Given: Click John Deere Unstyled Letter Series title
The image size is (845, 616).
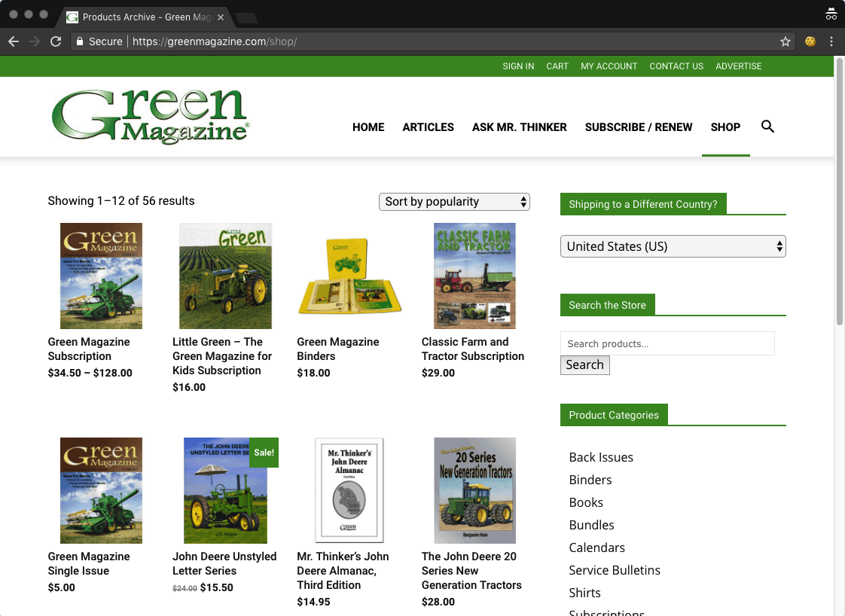Looking at the screenshot, I should 224,563.
